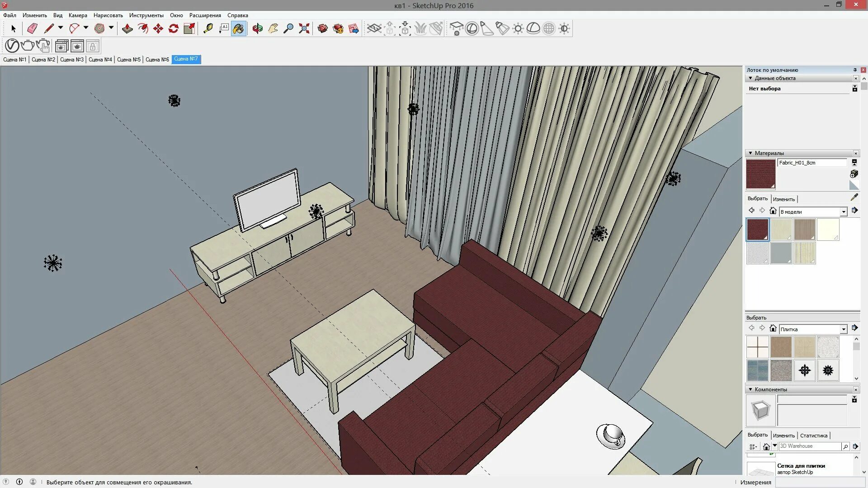Open the 'Плитка' collection dropdown
This screenshot has width=868, height=488.
[843, 329]
